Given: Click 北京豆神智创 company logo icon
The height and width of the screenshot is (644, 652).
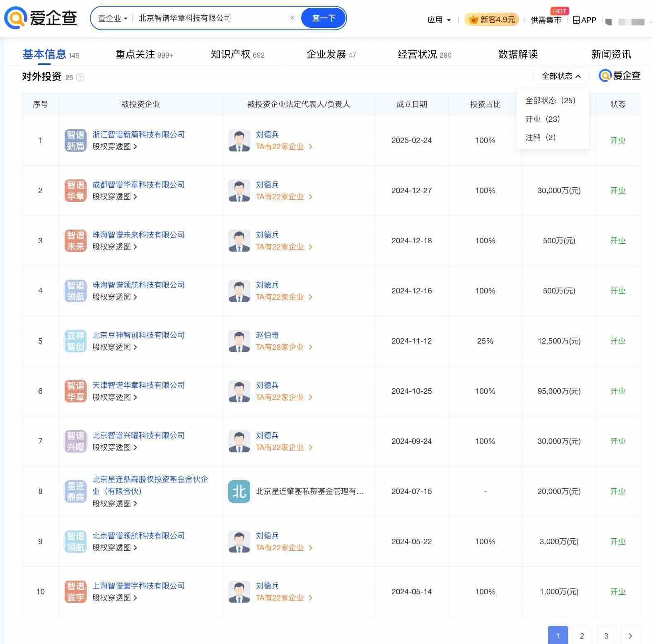Looking at the screenshot, I should 75,341.
